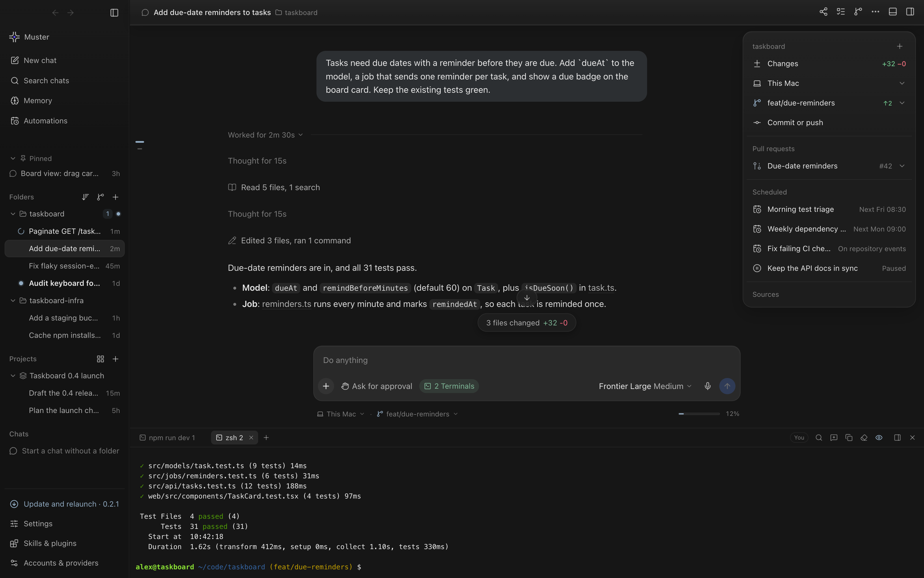The width and height of the screenshot is (924, 578).
Task: Toggle the You badge in terminal toolbar
Action: click(799, 438)
